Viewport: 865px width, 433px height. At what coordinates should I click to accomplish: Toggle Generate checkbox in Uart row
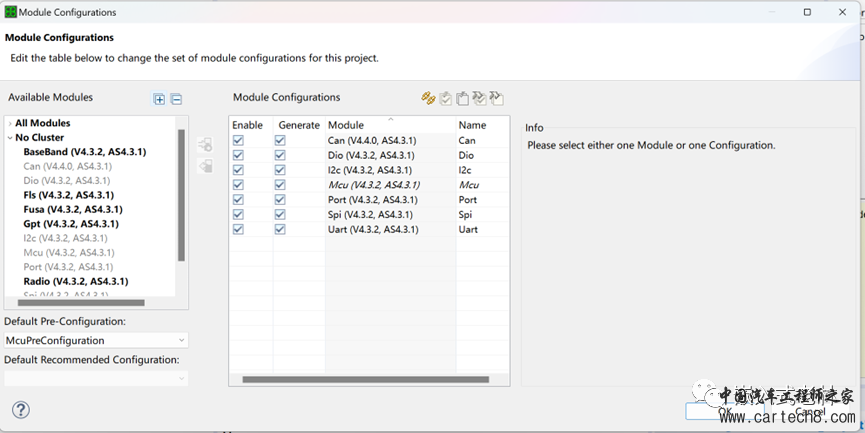click(x=280, y=229)
